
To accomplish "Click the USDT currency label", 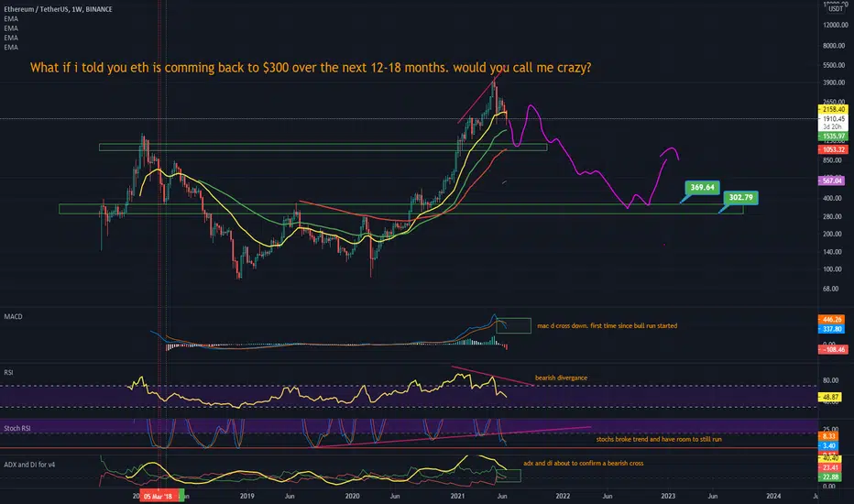I will 836,8.
